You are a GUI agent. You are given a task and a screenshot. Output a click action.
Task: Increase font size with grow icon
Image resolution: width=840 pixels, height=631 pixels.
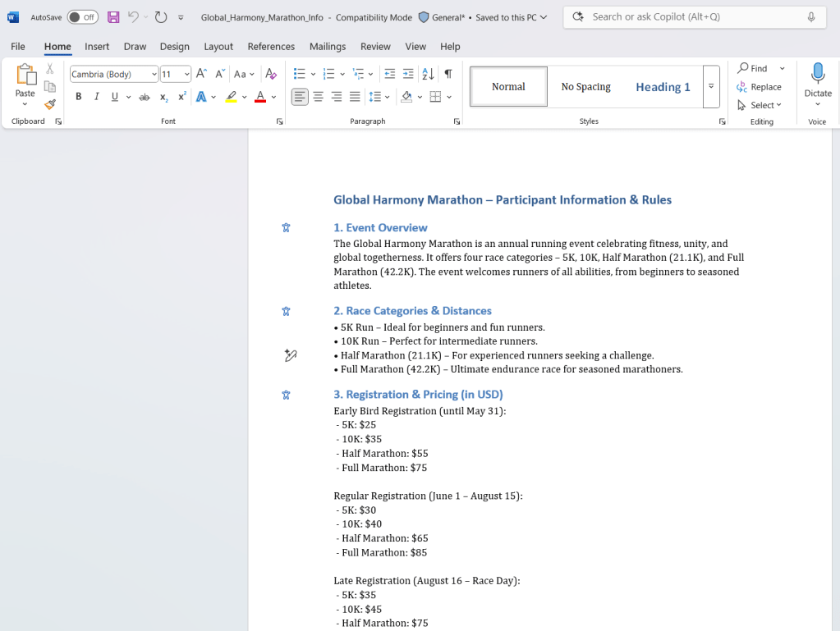[x=201, y=74]
